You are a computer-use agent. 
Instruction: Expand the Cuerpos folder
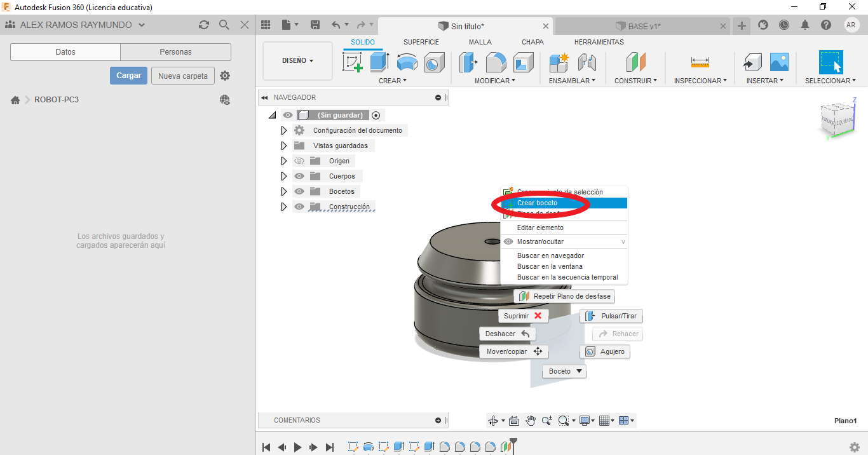point(284,176)
